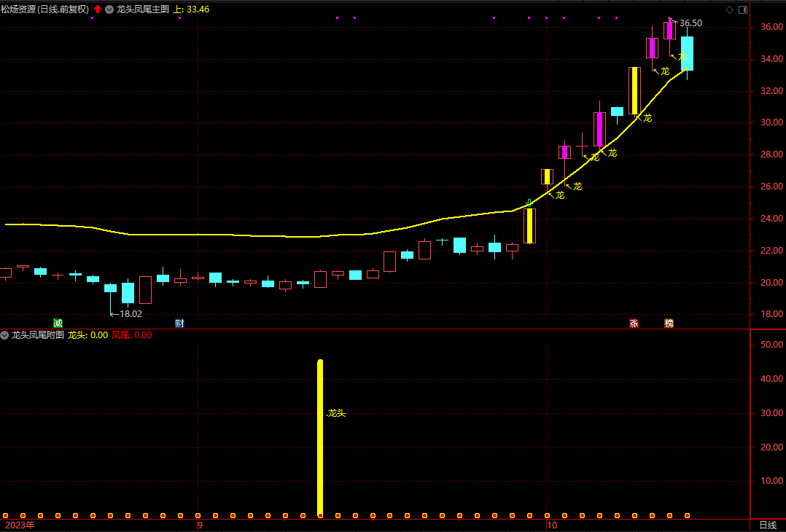Screen dimensions: 786x532
Task: Click the last cyan candlestick
Action: pyautogui.click(x=687, y=53)
